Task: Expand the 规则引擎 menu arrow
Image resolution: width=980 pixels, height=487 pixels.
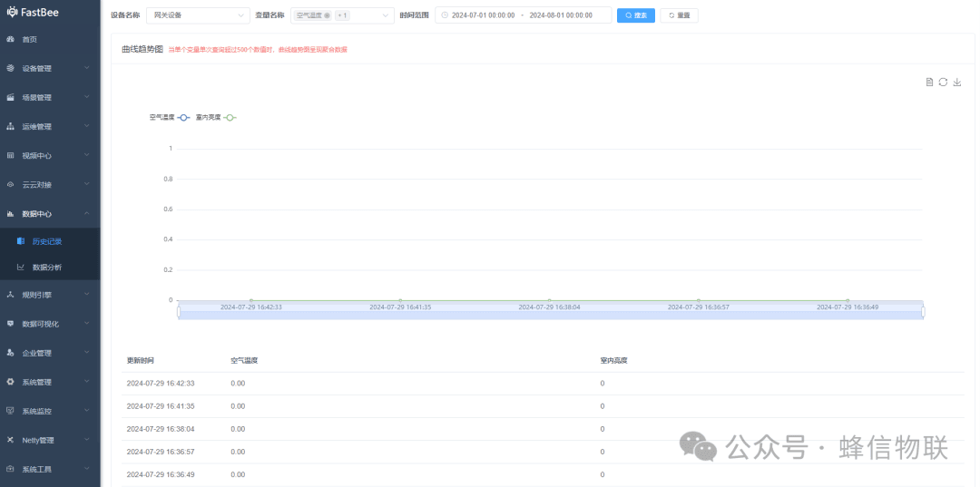Action: point(87,295)
